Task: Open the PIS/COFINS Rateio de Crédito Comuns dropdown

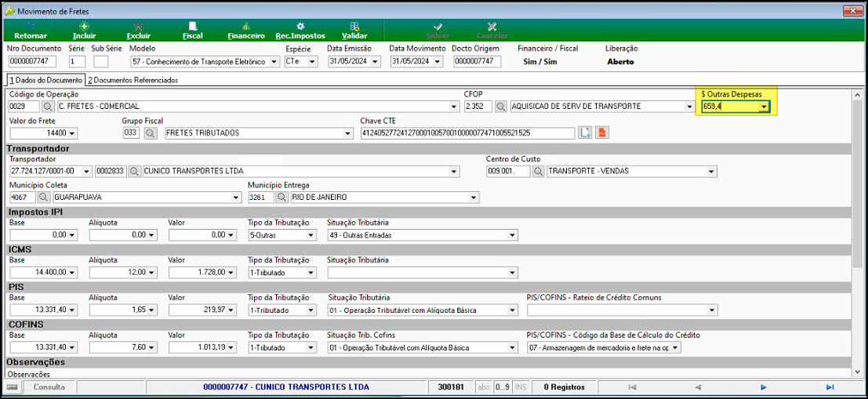Action: click(712, 310)
